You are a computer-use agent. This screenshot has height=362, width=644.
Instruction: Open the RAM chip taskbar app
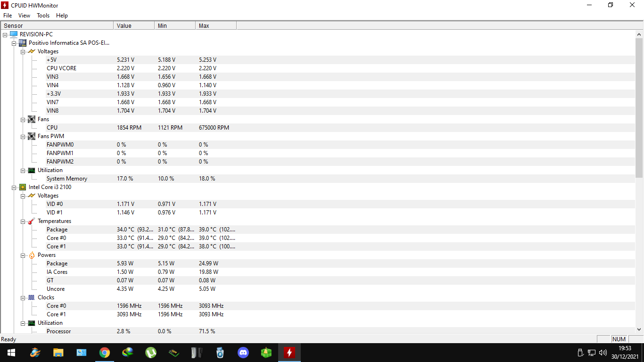pyautogui.click(x=174, y=353)
